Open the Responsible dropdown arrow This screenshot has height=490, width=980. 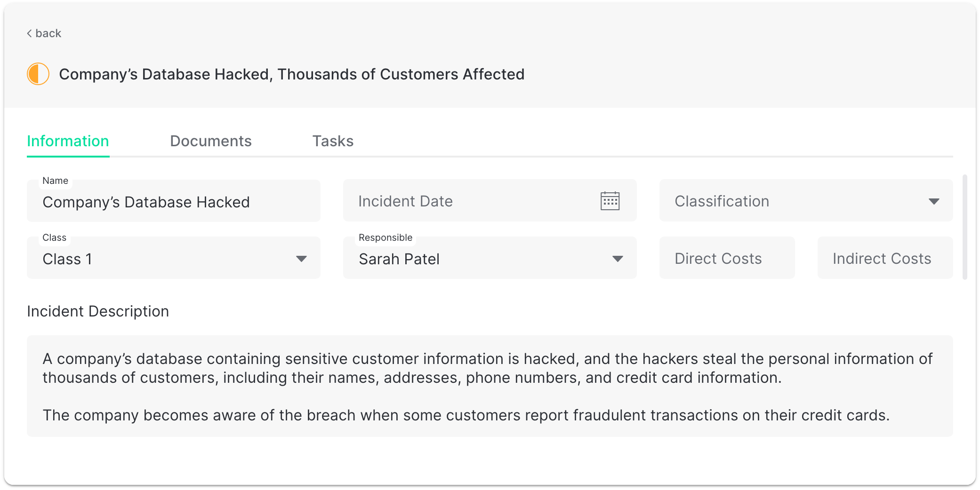617,259
